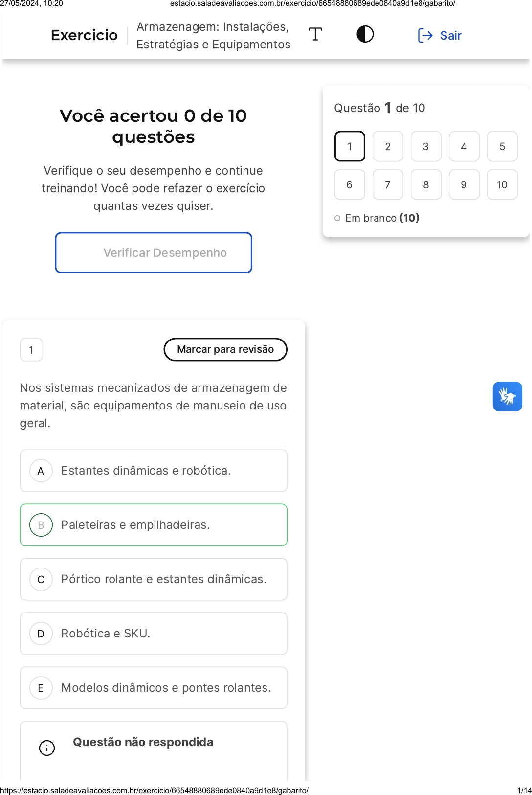
Task: Click the question number 1 badge
Action: (x=32, y=350)
